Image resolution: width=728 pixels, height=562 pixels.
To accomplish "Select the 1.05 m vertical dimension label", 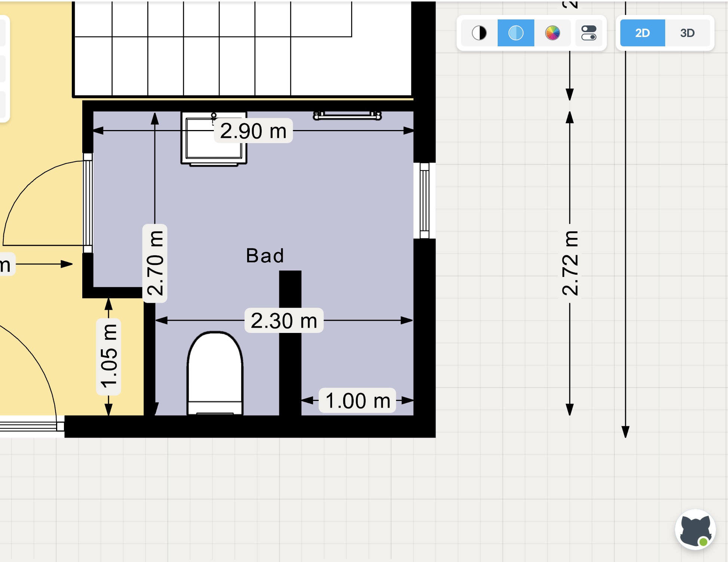I will (108, 356).
